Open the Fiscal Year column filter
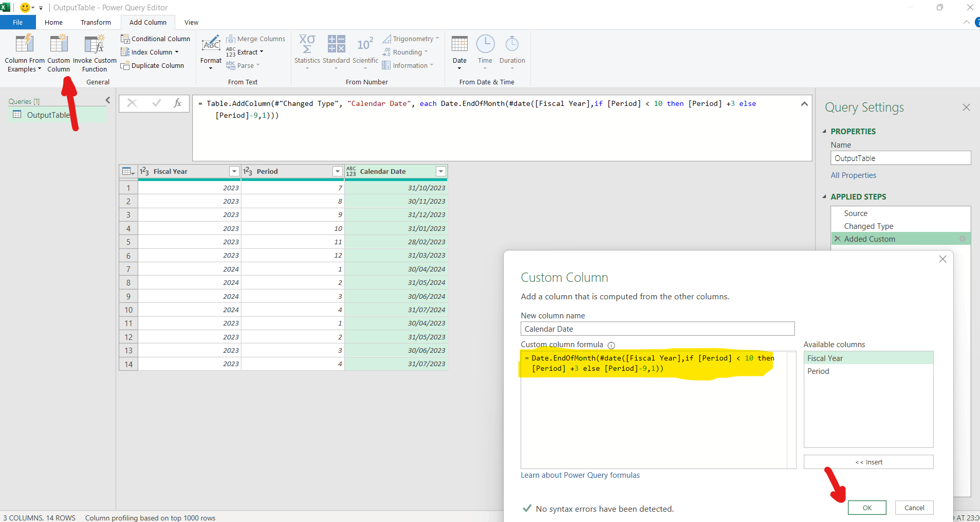The height and width of the screenshot is (522, 980). point(234,171)
